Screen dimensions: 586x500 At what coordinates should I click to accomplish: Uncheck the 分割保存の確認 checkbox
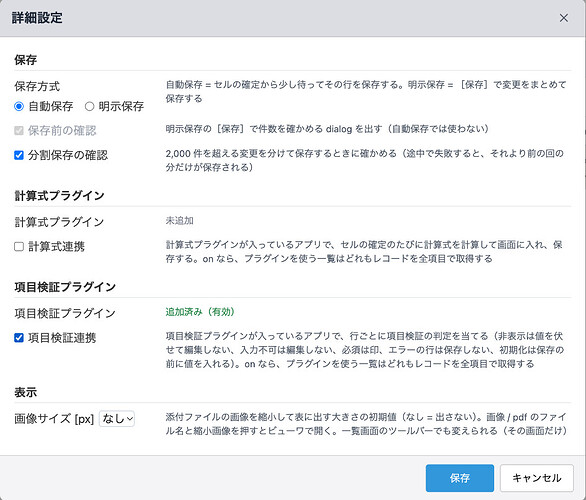(19, 155)
